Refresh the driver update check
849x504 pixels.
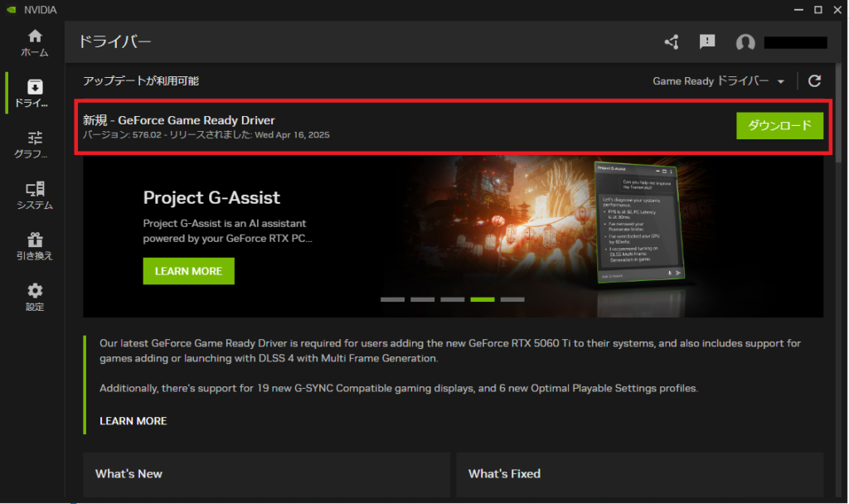pyautogui.click(x=814, y=81)
